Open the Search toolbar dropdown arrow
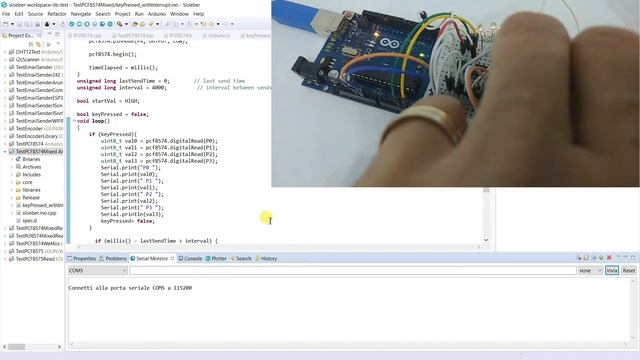 point(126,24)
